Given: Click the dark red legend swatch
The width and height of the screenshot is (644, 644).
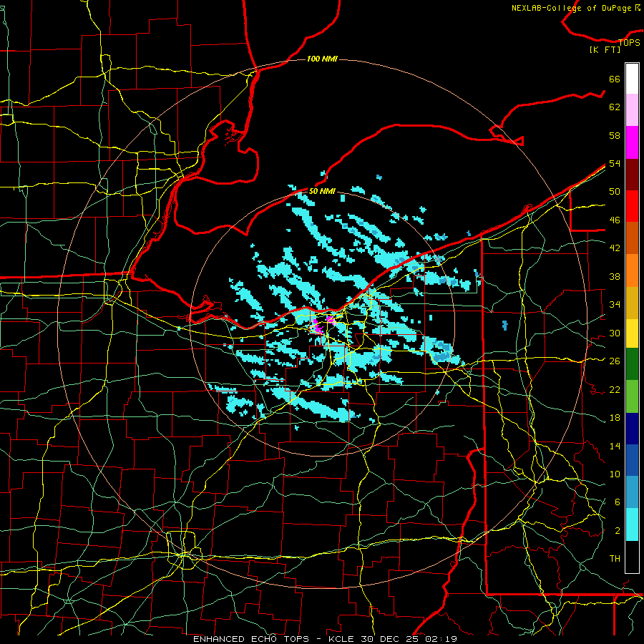Looking at the screenshot, I should coord(632,174).
